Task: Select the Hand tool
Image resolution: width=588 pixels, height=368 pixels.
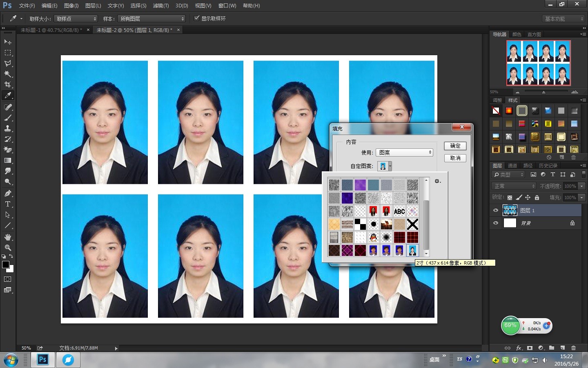Action: coord(8,237)
